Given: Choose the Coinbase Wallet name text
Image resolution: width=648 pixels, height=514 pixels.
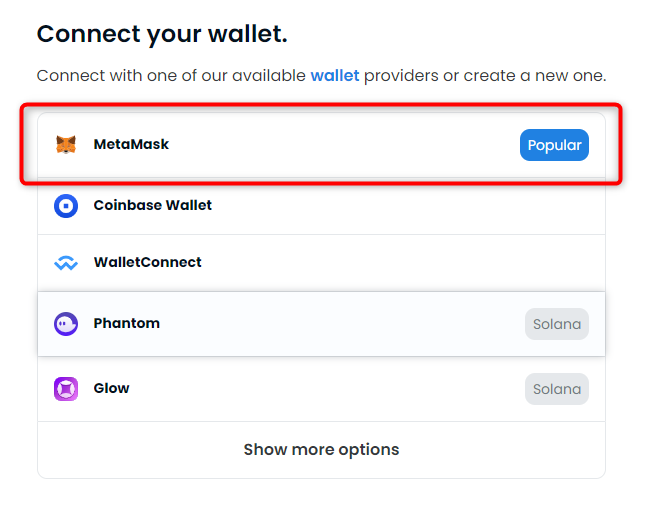Looking at the screenshot, I should coord(152,205).
